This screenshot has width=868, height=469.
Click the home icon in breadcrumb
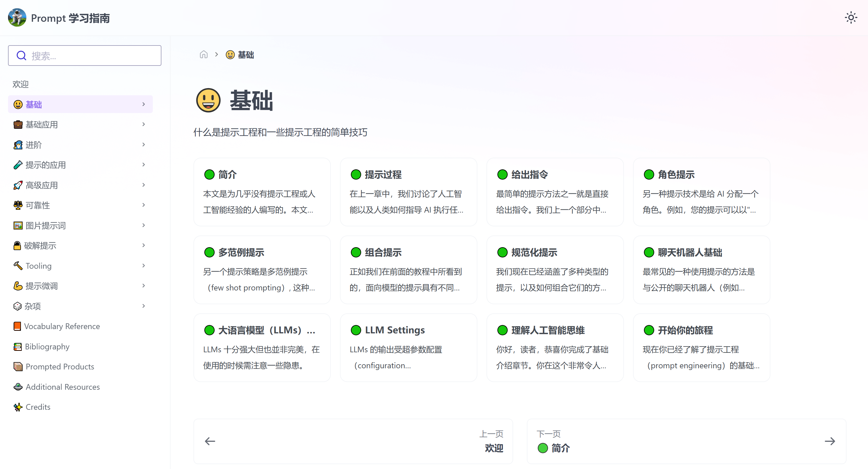[x=203, y=55]
